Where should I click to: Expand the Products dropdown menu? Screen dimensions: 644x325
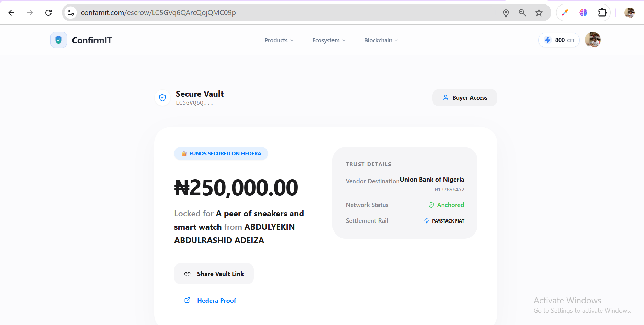279,40
